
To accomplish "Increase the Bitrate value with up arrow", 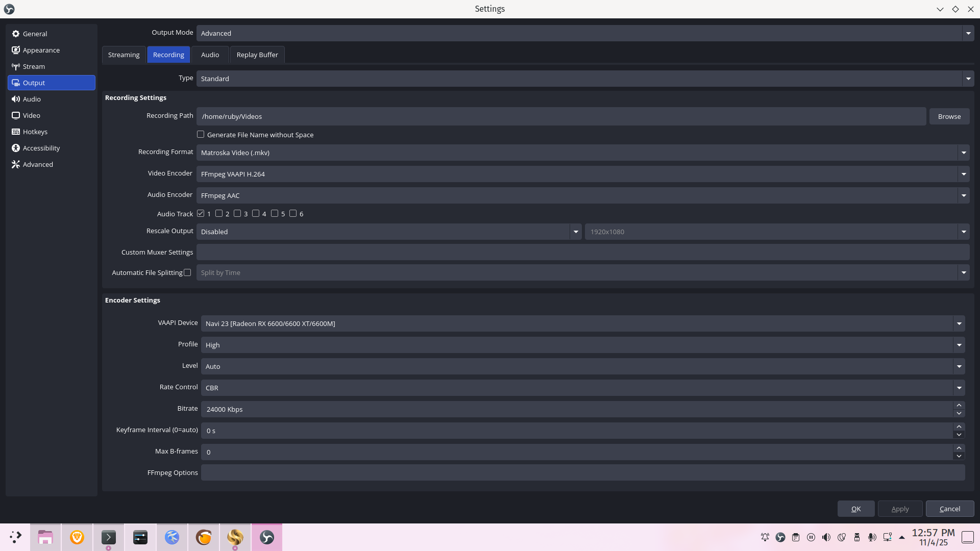I will pyautogui.click(x=959, y=405).
